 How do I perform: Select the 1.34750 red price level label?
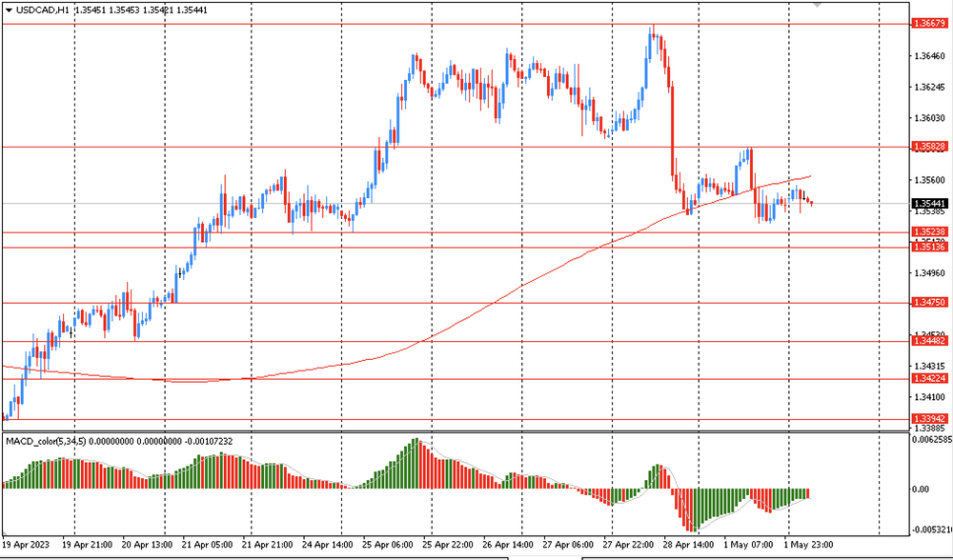[x=929, y=303]
